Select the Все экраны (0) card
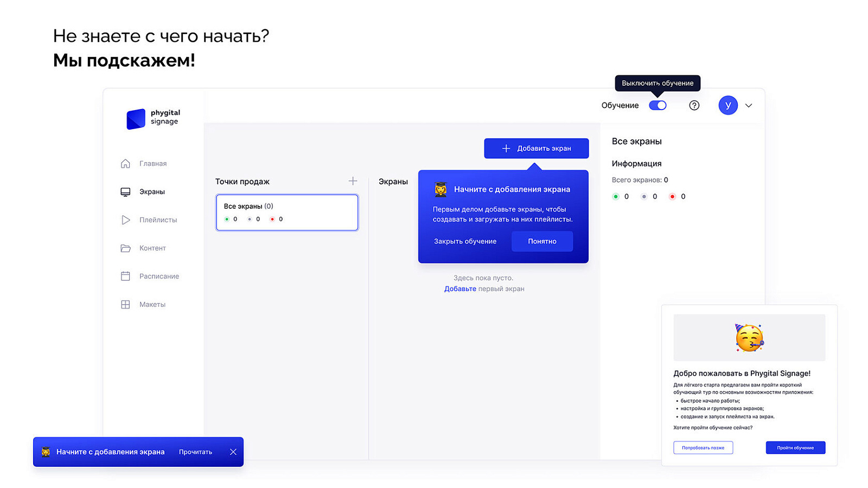This screenshot has width=868, height=488. (287, 213)
